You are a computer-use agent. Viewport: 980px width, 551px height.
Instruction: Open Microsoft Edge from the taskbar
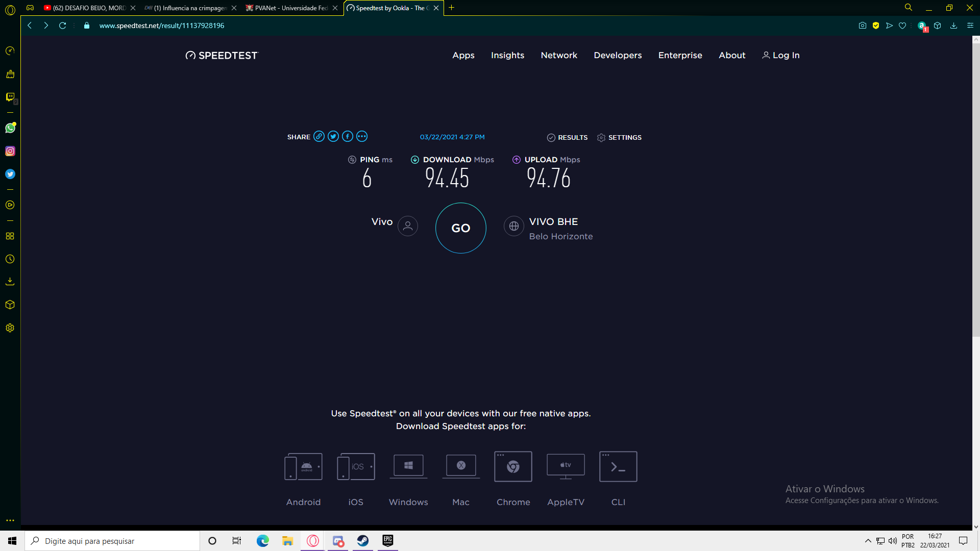pyautogui.click(x=263, y=541)
